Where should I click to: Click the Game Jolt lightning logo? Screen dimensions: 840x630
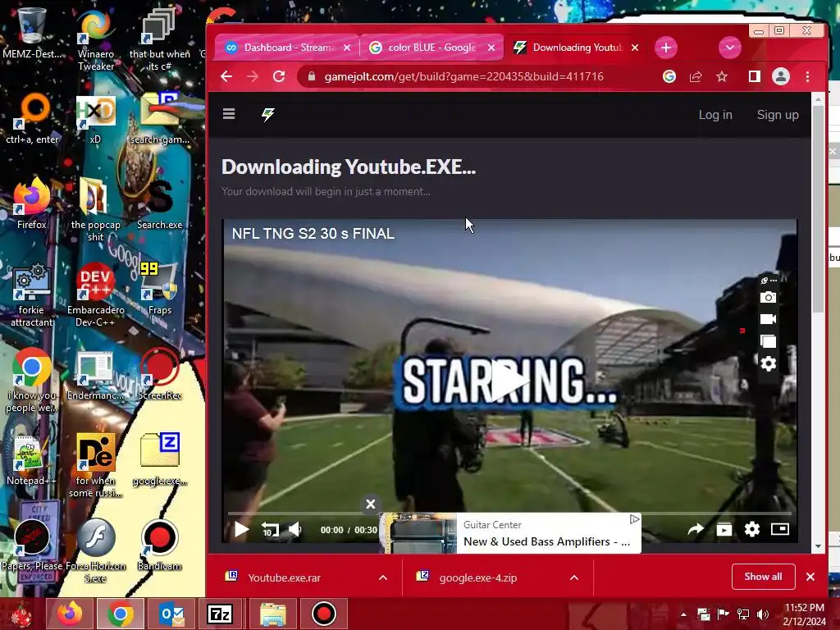[x=268, y=114]
